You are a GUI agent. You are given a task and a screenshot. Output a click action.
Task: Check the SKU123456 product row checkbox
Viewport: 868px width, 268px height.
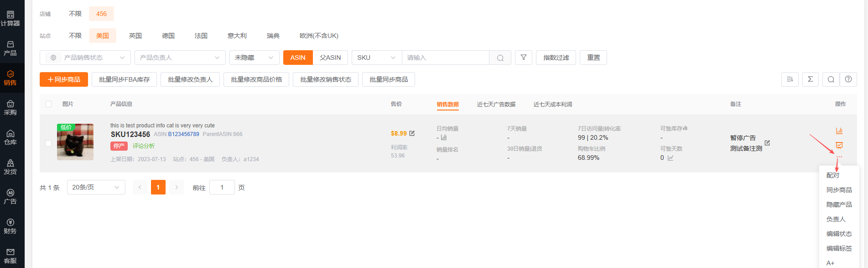48,143
